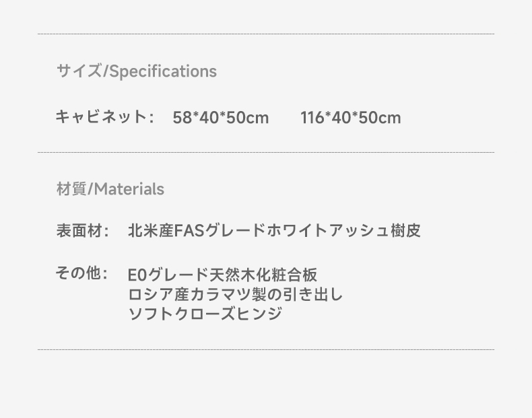Click the dashed divider above 材質 heading
532x418 pixels.
coord(266,153)
